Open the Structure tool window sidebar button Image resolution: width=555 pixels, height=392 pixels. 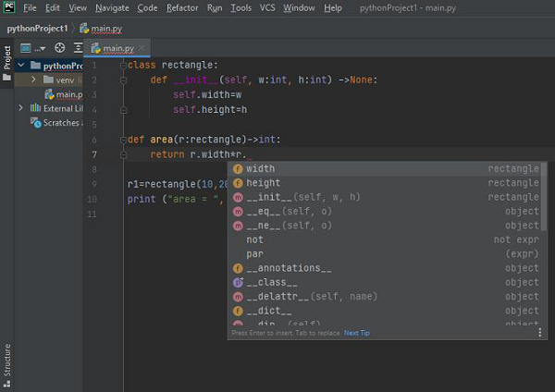point(6,360)
